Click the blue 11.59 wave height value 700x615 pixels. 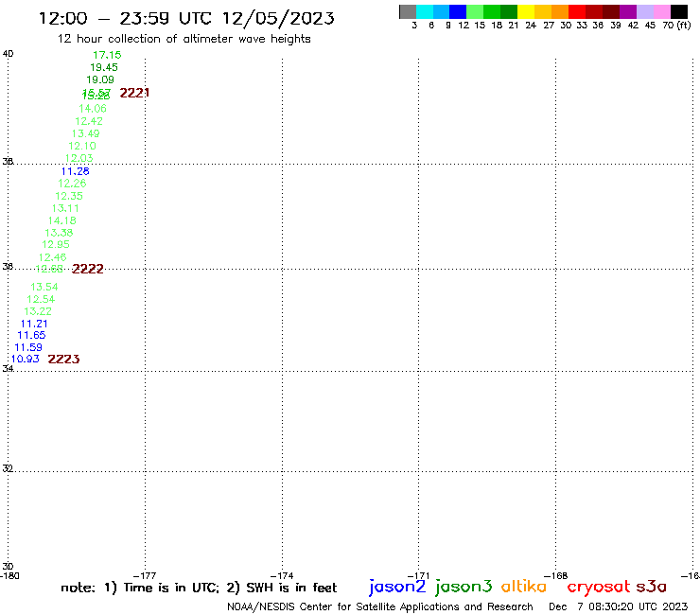pyautogui.click(x=28, y=347)
